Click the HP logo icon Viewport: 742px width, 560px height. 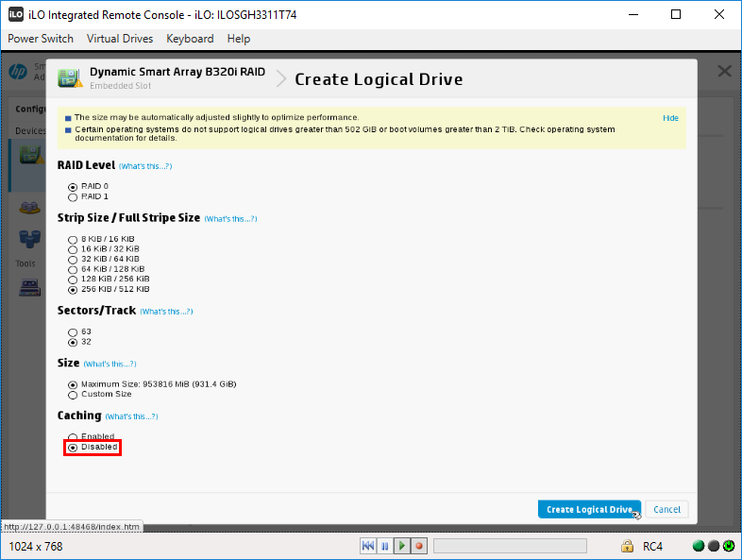click(x=18, y=72)
